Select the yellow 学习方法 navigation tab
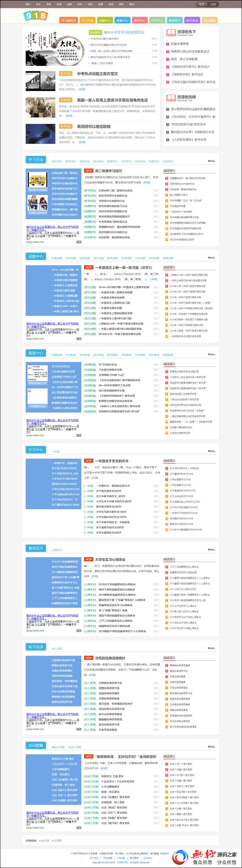This screenshot has width=242, height=868. tap(88, 20)
